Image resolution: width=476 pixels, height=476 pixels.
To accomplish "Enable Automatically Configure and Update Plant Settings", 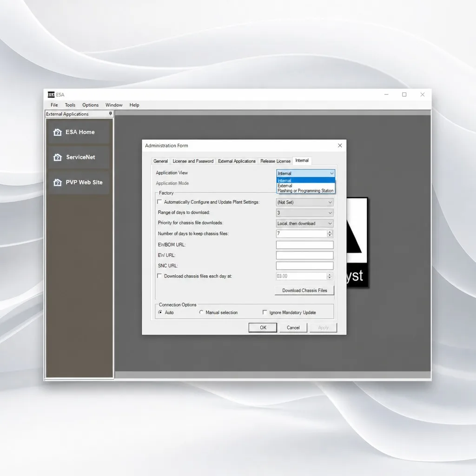I will tap(159, 202).
